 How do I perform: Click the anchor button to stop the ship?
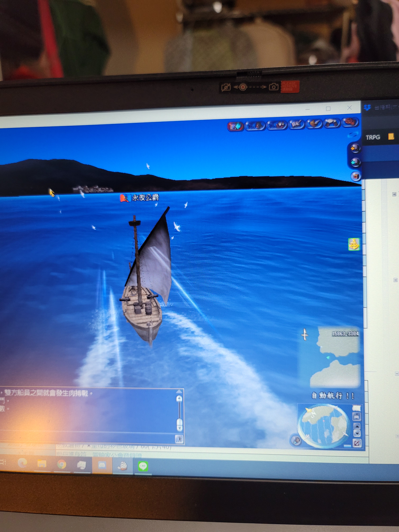pos(357,443)
